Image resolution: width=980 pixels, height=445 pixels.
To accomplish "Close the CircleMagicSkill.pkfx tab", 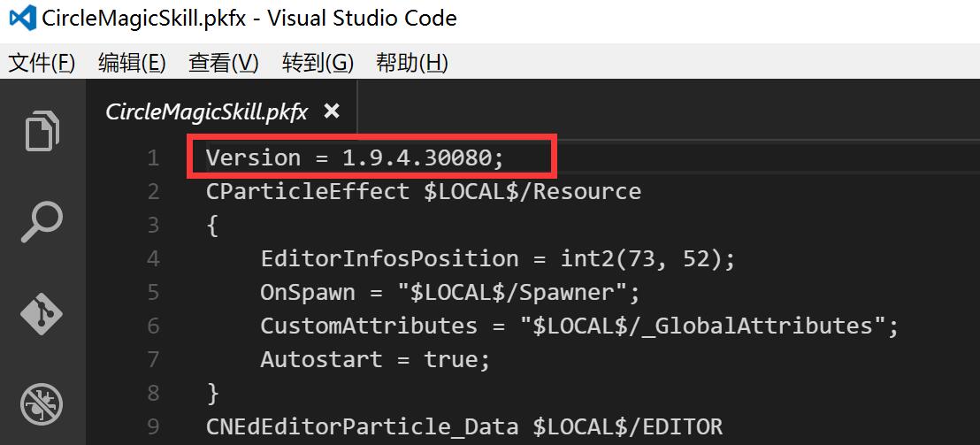I will [332, 111].
